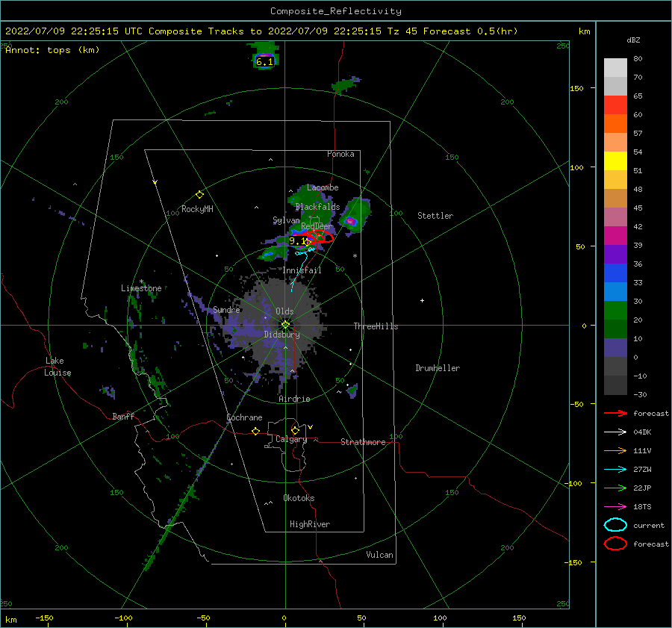
Task: Click the Stettler town label
Action: click(x=435, y=216)
